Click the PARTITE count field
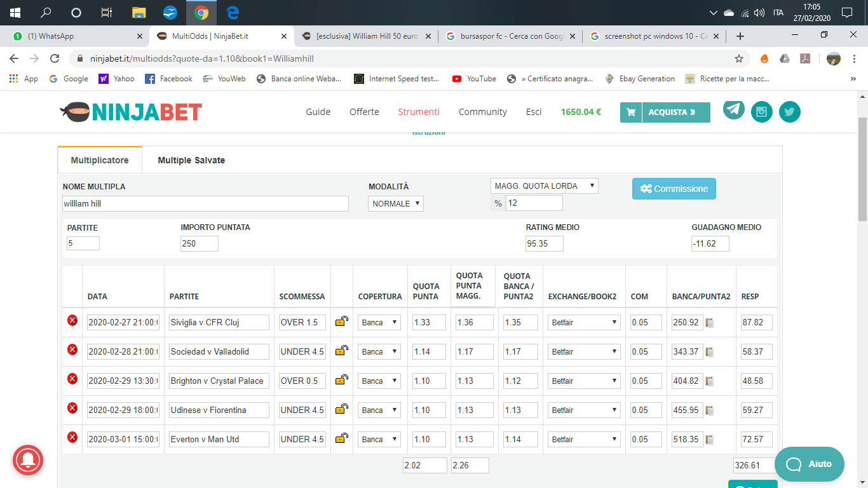 (83, 243)
